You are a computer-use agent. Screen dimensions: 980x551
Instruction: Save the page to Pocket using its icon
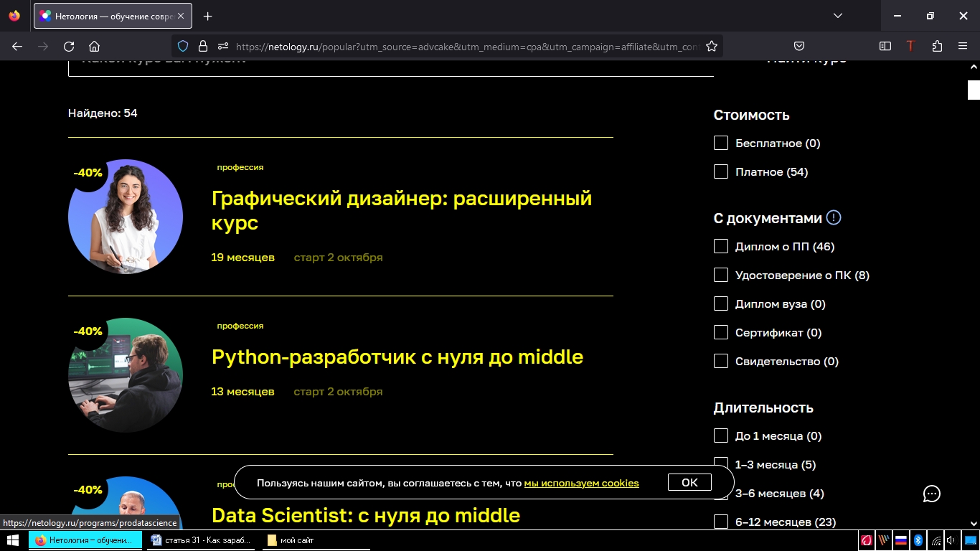coord(798,46)
